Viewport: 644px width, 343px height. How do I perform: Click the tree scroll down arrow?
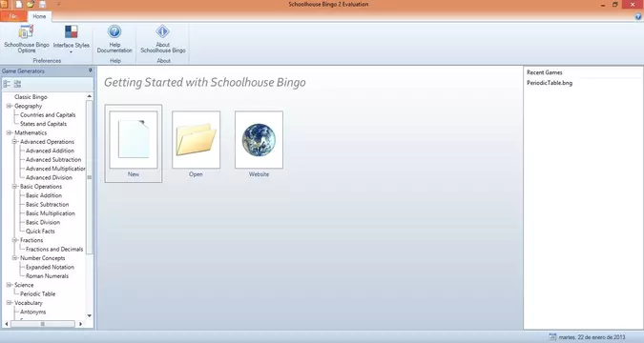(x=90, y=316)
